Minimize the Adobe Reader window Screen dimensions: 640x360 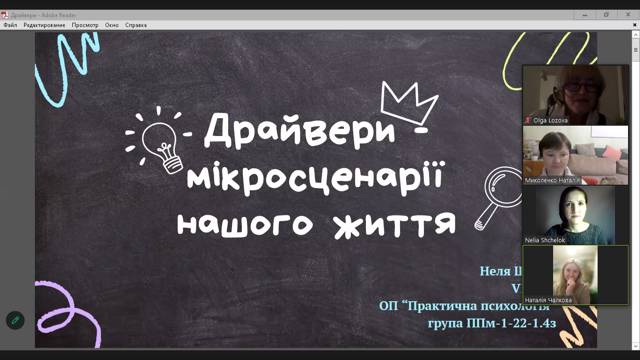[584, 15]
